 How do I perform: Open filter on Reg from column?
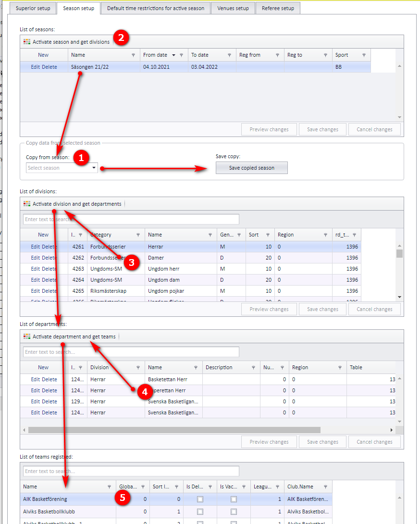pos(277,55)
